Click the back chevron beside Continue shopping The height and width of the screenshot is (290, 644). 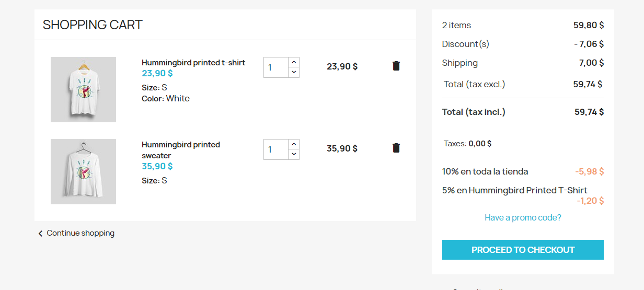(x=40, y=234)
